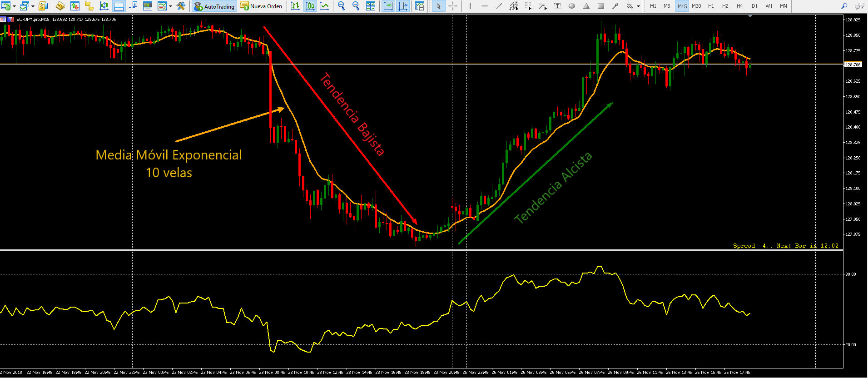This screenshot has height=378, width=868.
Task: Select the crosshair tool
Action: pyautogui.click(x=453, y=6)
